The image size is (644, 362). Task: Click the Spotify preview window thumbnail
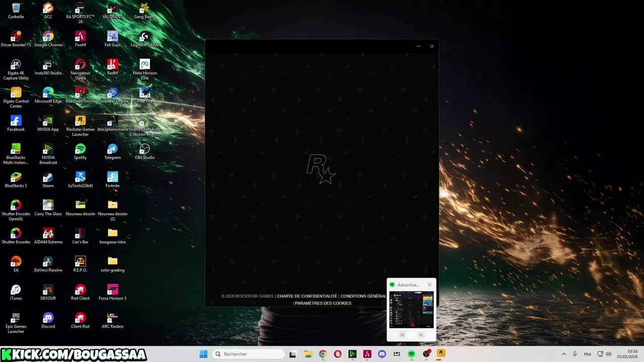pyautogui.click(x=411, y=310)
